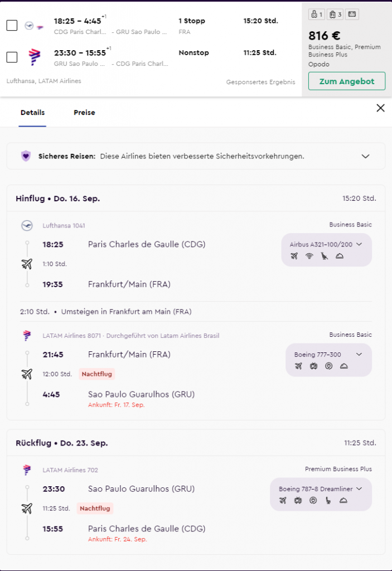Expand the Sicheres Reisen info banner
The width and height of the screenshot is (392, 571).
tap(365, 156)
